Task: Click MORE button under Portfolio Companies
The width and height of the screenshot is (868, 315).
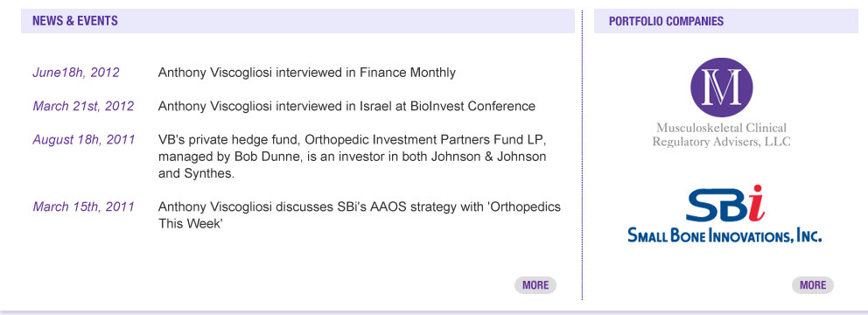Action: 813,285
